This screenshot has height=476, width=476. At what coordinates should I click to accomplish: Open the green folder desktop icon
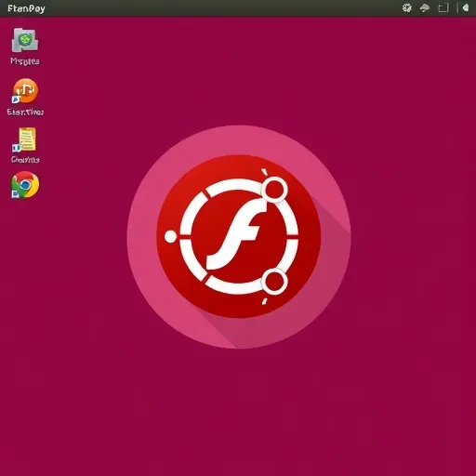coord(25,40)
